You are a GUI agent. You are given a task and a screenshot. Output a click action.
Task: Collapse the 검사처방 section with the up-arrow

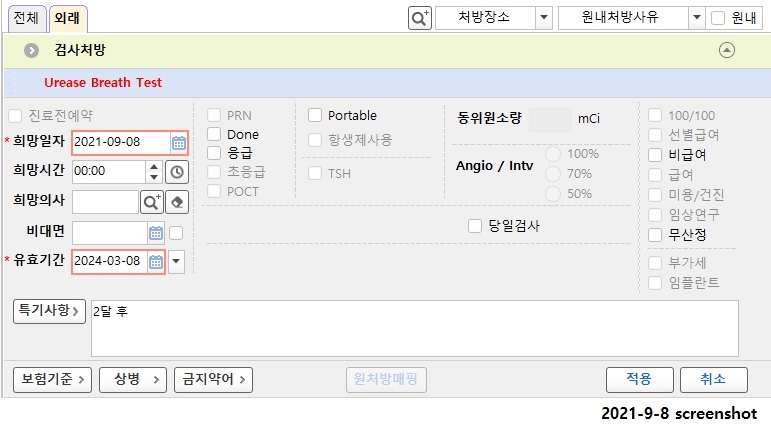pos(727,50)
